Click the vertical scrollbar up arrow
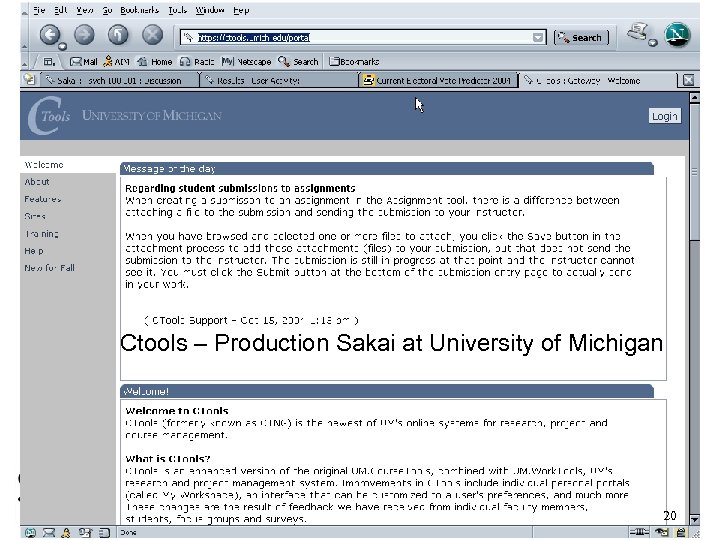This screenshot has height=540, width=720. tap(694, 97)
